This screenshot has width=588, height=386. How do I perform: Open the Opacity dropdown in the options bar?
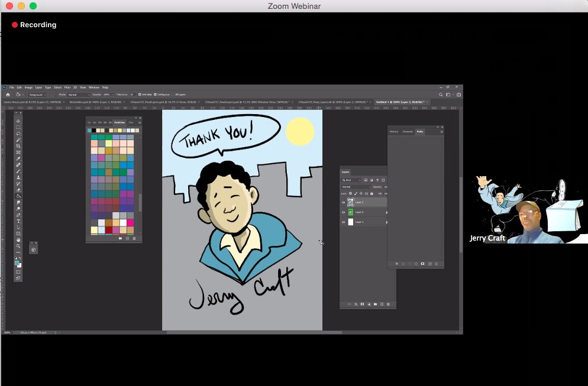click(x=112, y=95)
